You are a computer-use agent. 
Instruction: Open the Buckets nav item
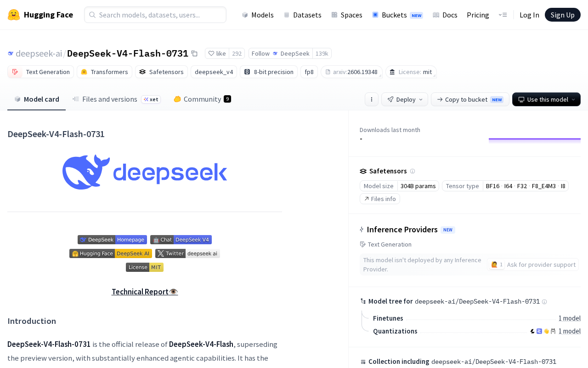(397, 15)
